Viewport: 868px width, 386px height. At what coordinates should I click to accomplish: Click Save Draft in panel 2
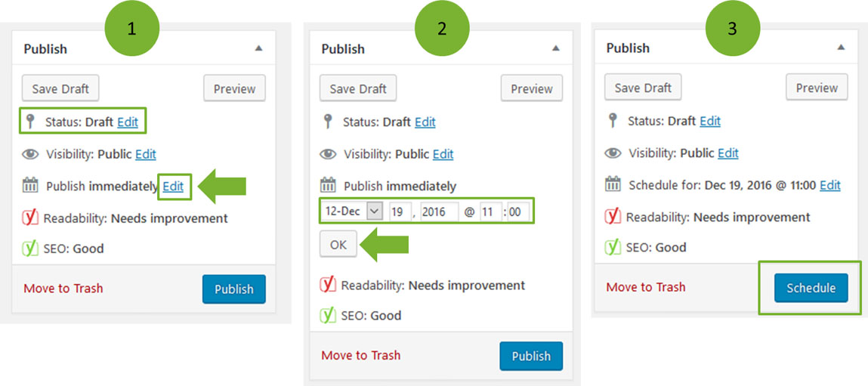click(358, 88)
